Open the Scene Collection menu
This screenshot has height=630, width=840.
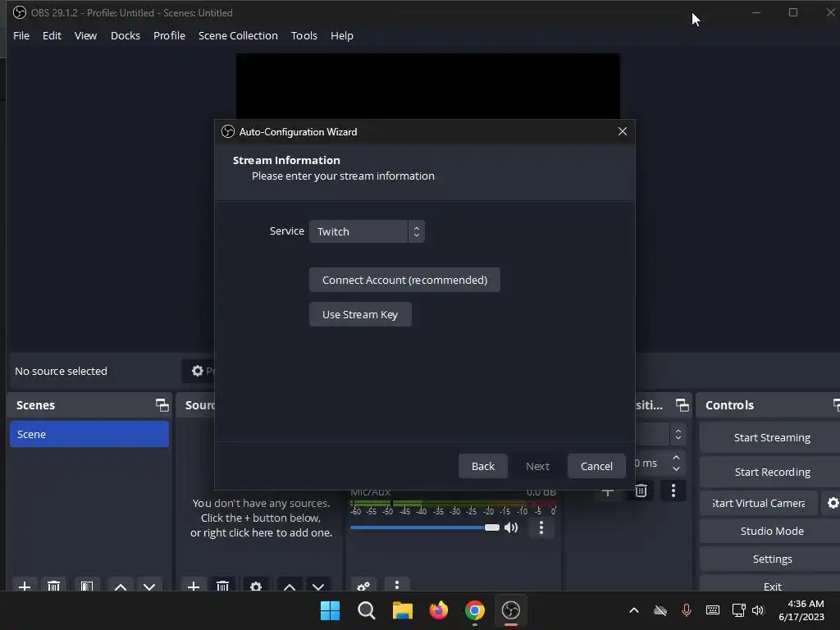(238, 35)
